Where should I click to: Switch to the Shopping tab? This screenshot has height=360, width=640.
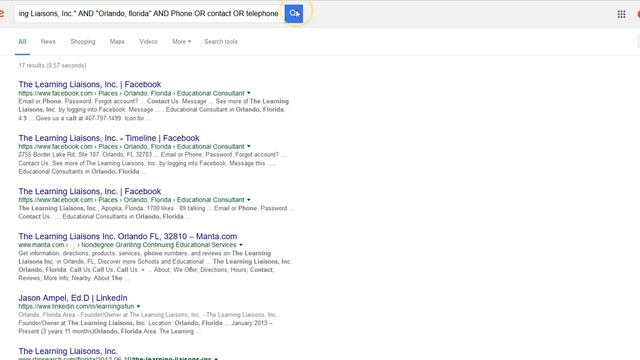coord(83,42)
